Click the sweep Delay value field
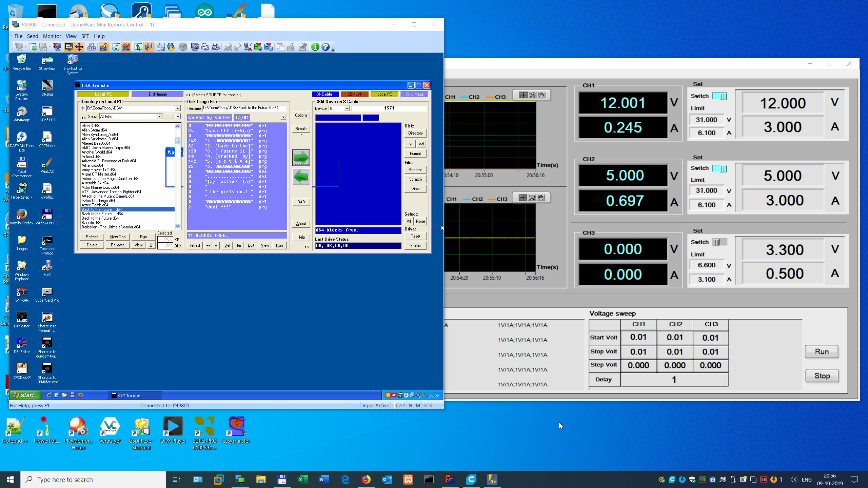868x488 pixels. [x=674, y=380]
